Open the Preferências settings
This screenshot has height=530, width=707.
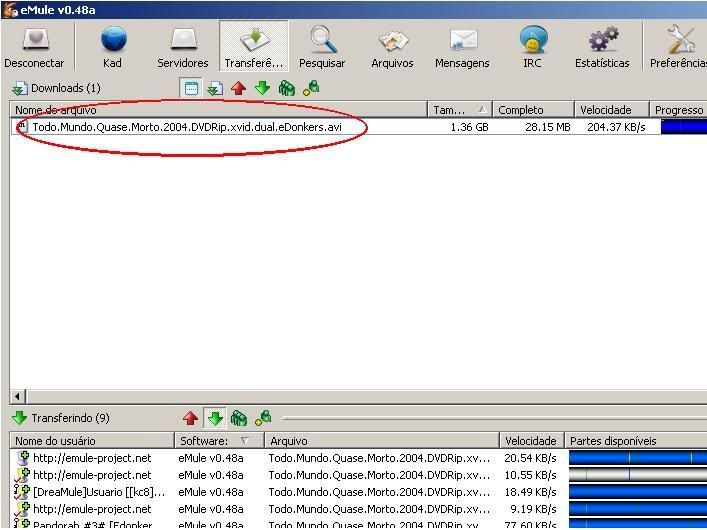(678, 46)
